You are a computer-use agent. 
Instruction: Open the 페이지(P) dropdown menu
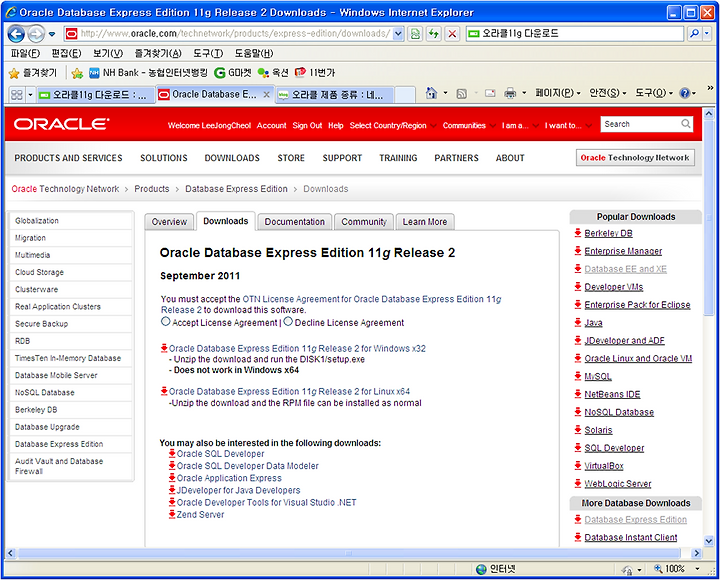click(558, 93)
